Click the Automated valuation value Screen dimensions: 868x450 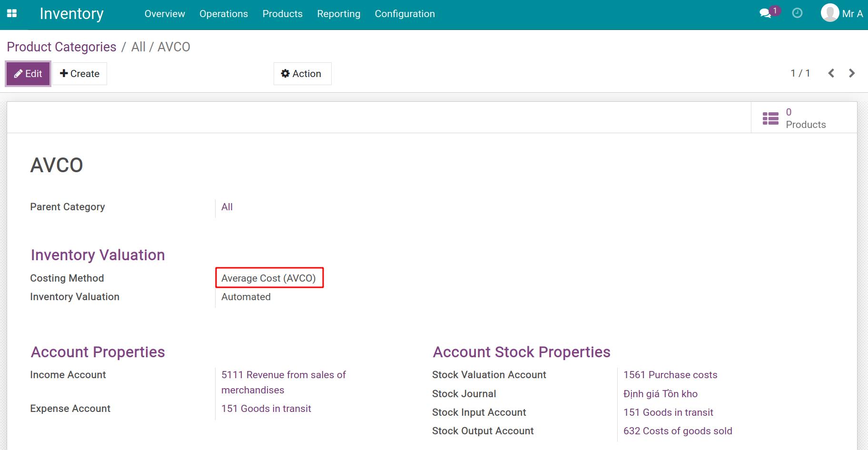point(246,297)
